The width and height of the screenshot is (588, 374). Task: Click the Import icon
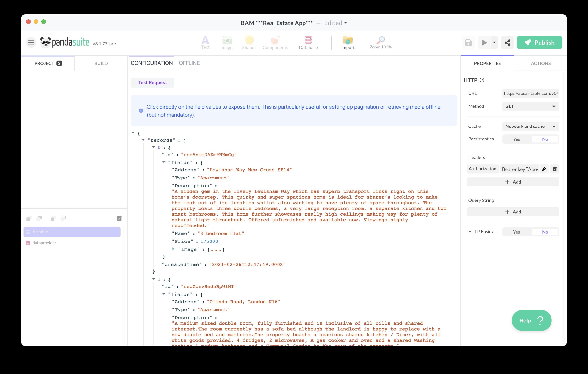point(348,42)
